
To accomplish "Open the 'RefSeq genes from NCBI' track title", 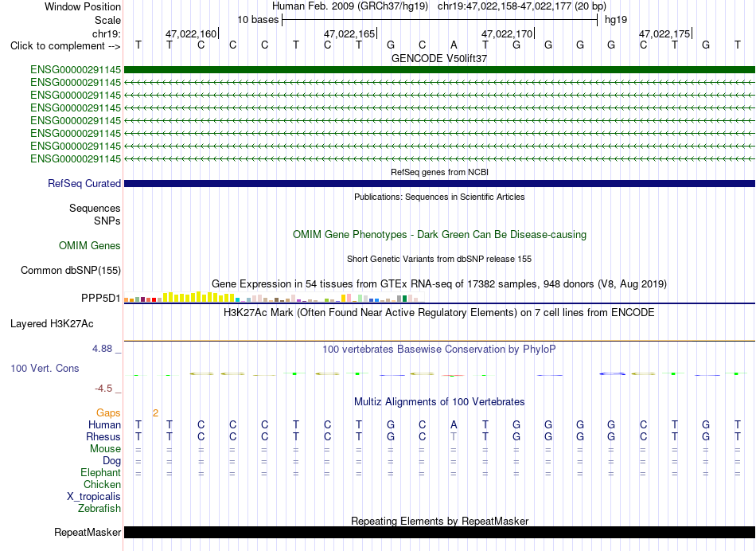I will pyautogui.click(x=439, y=172).
